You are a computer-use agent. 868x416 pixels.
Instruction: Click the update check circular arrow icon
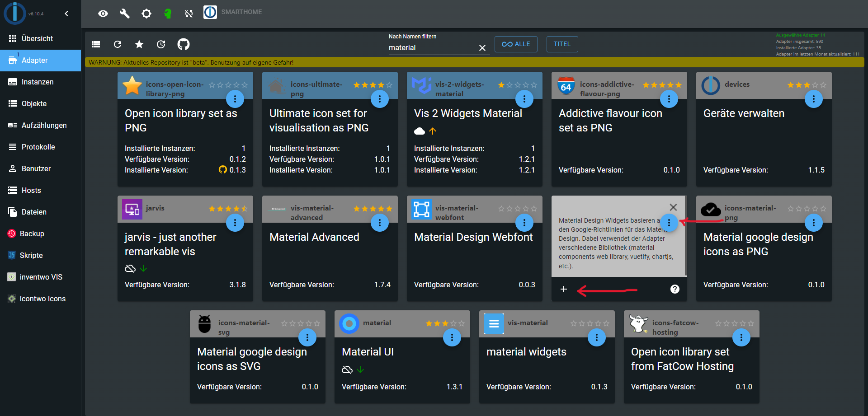(161, 44)
